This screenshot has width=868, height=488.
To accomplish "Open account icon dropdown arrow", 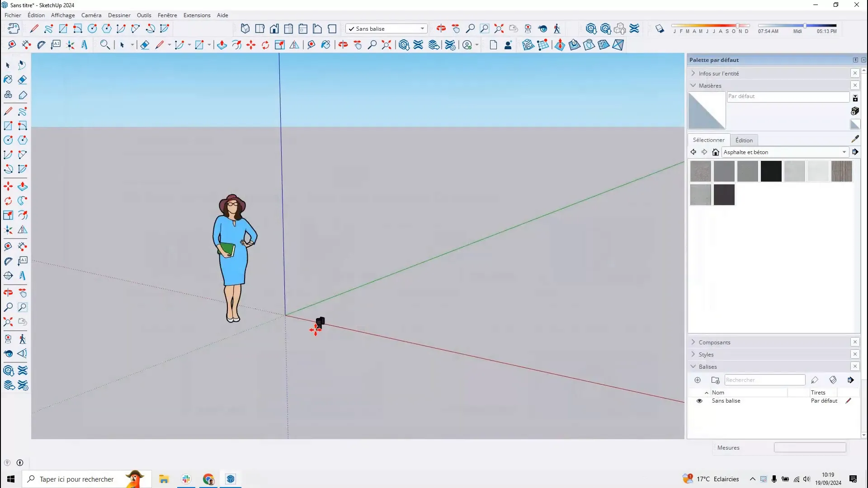I will click(x=477, y=45).
